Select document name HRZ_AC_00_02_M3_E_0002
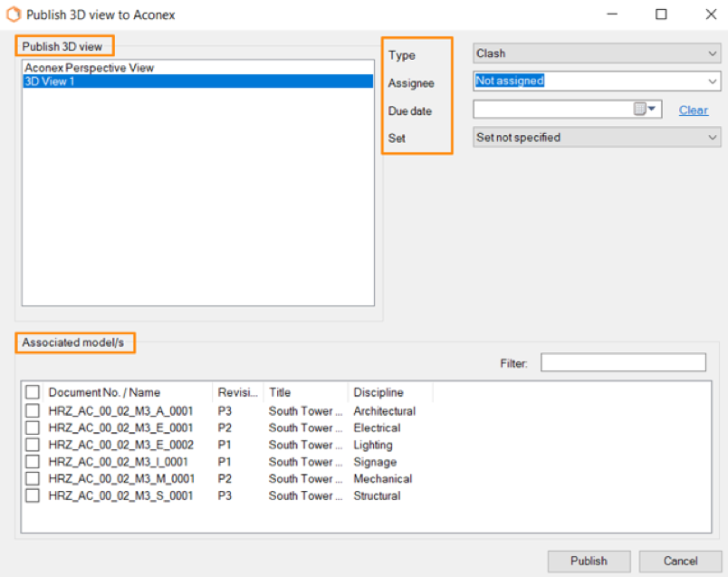The image size is (728, 577). 120,445
